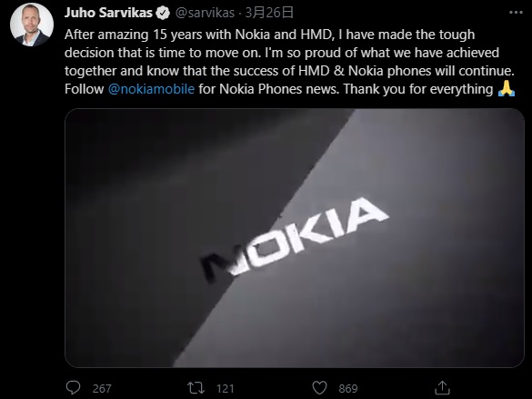Follow the @nokiamobile mention link
The height and width of the screenshot is (399, 532).
point(151,89)
